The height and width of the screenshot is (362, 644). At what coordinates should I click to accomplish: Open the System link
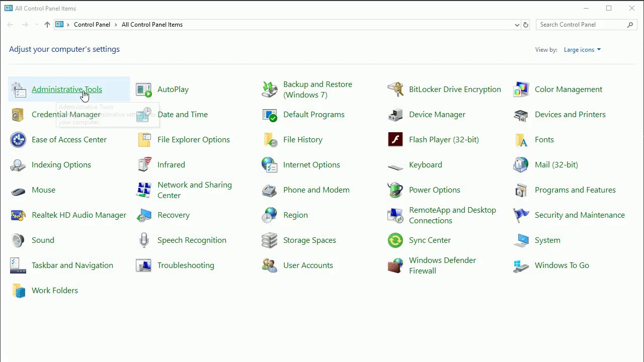[547, 240]
